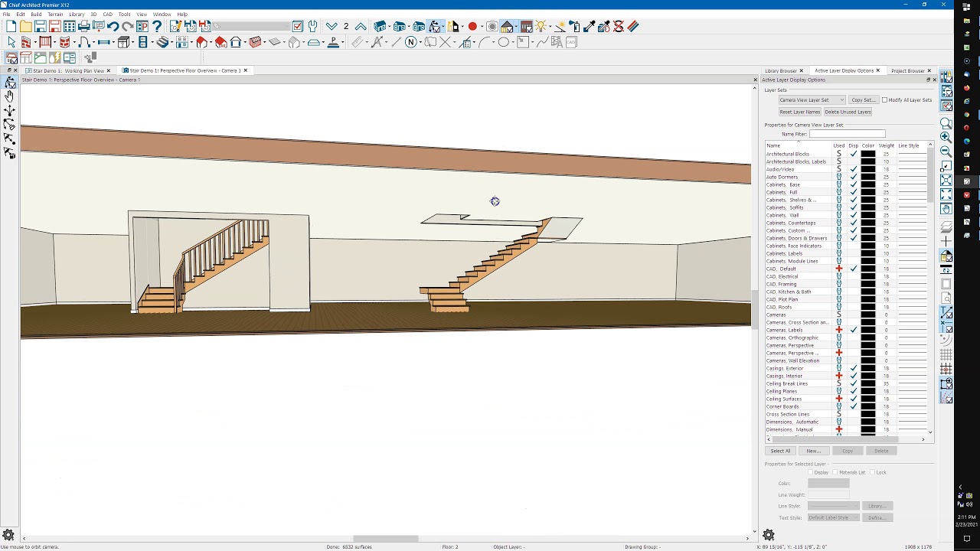Check the Modify All Layer Sets checkbox
This screenshot has height=551, width=980.
pyautogui.click(x=885, y=100)
